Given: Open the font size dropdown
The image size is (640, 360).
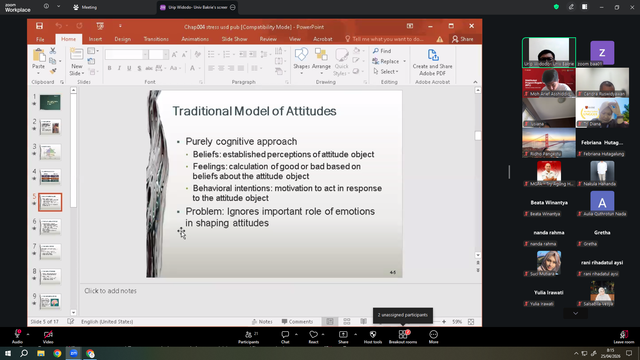Looking at the screenshot, I should click(166, 54).
